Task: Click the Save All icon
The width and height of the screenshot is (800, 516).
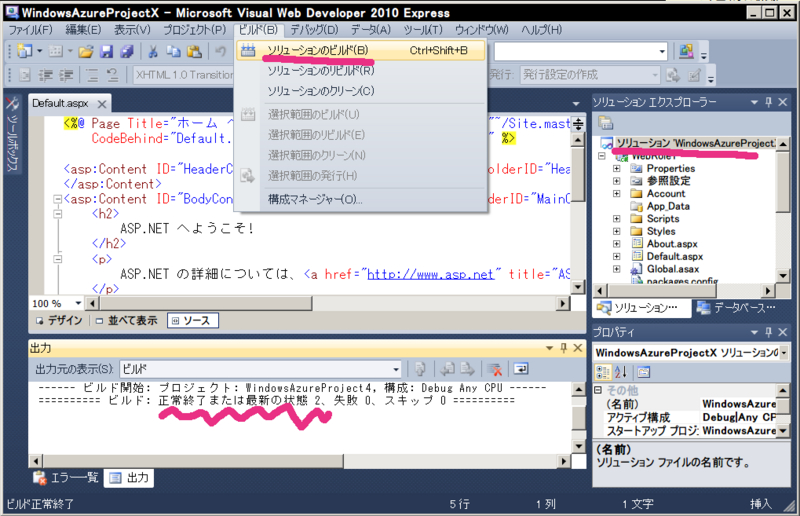Action: click(127, 51)
